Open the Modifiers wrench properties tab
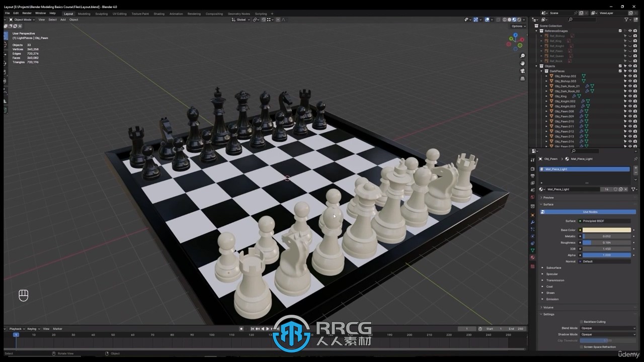This screenshot has width=644, height=362. 533,222
